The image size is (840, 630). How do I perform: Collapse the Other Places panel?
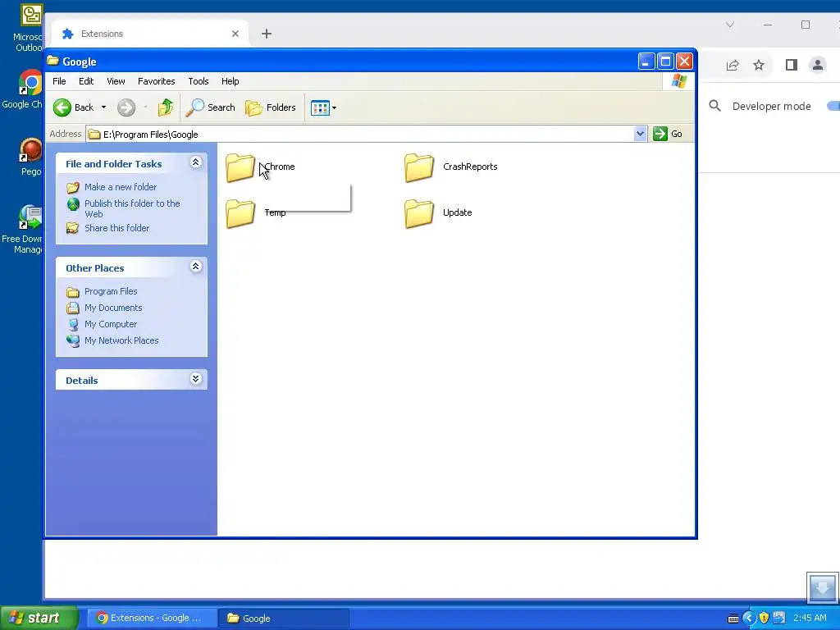[x=195, y=267]
